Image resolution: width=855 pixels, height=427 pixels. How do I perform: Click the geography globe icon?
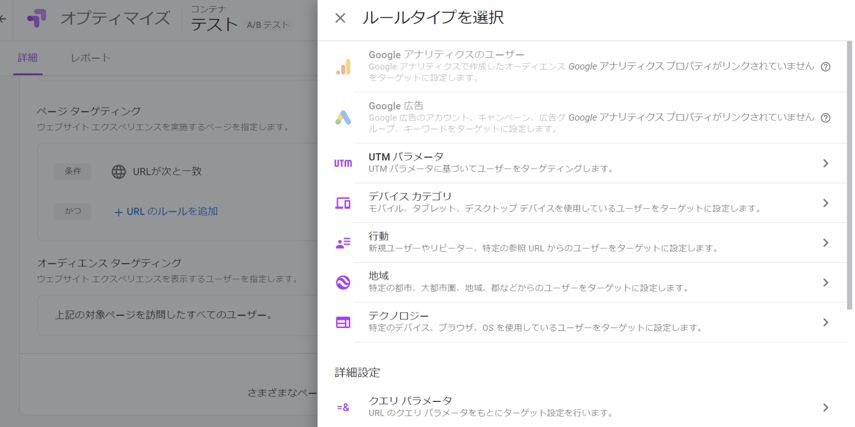343,282
